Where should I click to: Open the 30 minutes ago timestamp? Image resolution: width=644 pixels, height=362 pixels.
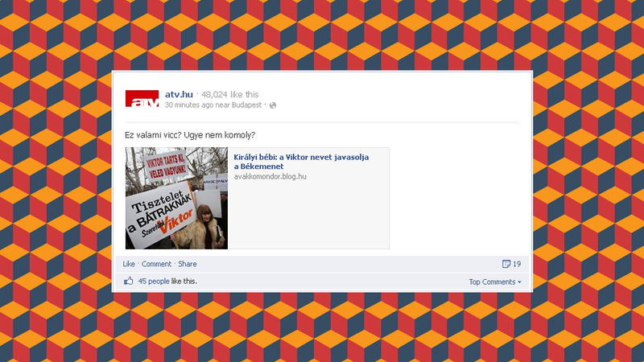189,105
